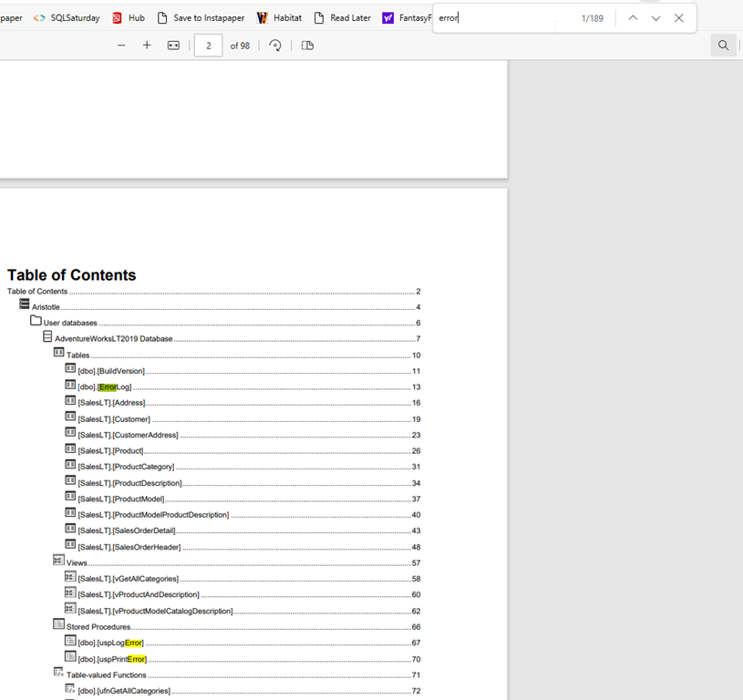Open the Hub bookmark
The image size is (743, 700).
coord(129,18)
